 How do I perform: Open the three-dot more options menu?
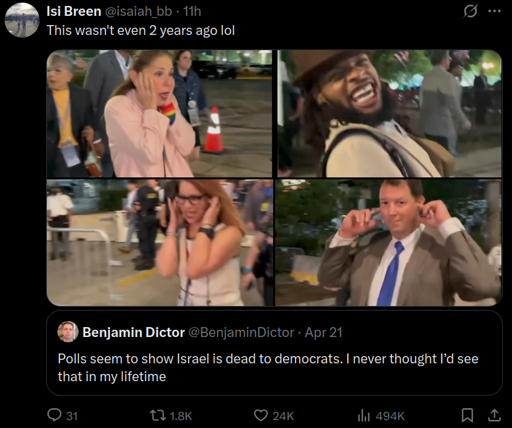[x=494, y=11]
